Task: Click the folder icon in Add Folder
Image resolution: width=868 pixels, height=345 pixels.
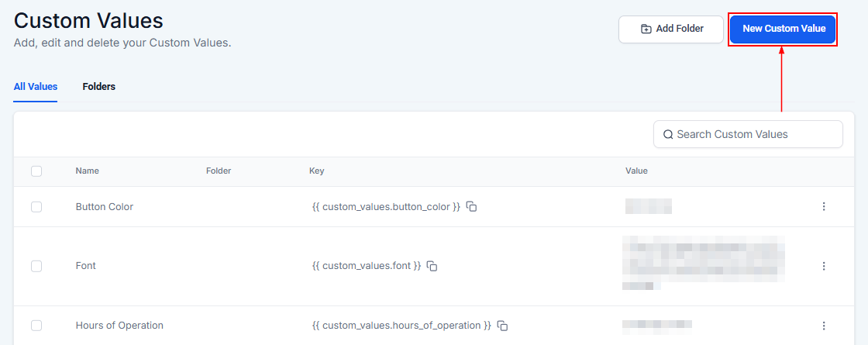Action: [646, 29]
